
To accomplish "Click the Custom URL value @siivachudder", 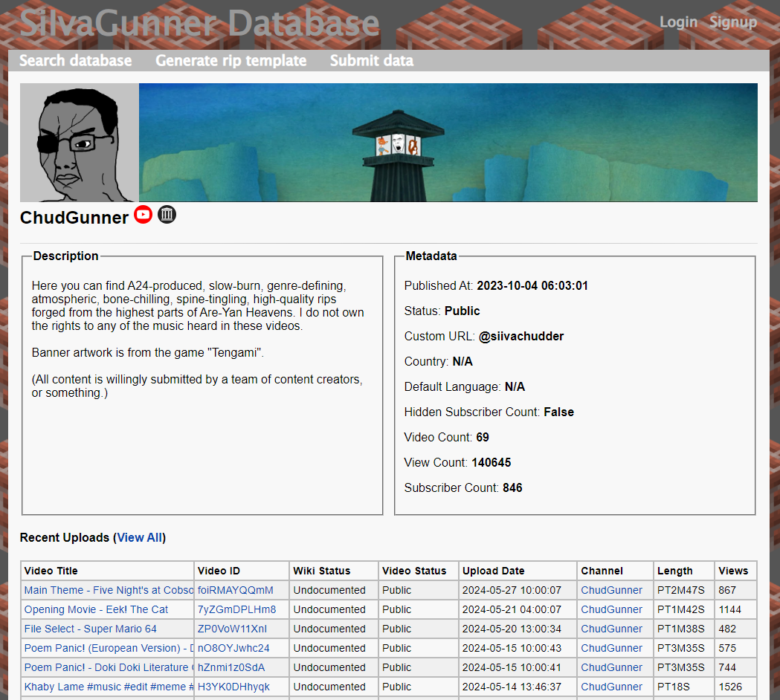I will click(521, 337).
